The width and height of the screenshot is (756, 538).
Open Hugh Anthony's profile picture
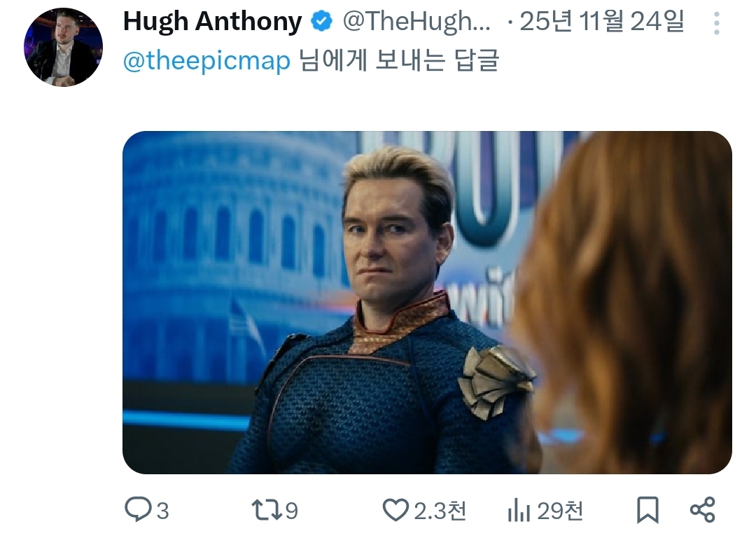(x=64, y=48)
